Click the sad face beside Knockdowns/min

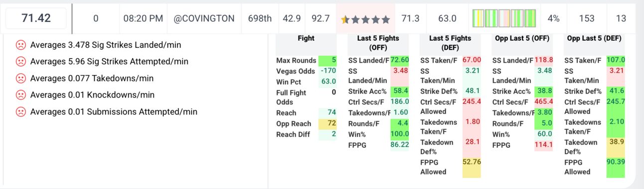pos(20,95)
